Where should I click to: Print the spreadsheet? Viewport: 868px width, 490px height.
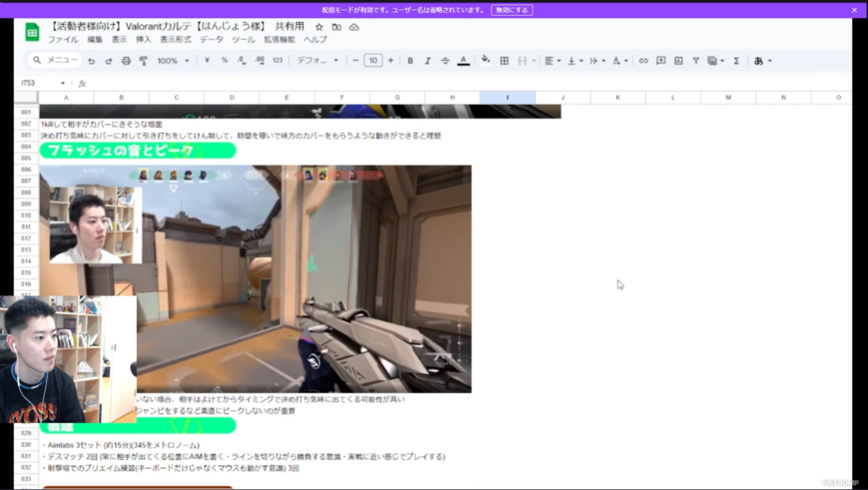(126, 61)
